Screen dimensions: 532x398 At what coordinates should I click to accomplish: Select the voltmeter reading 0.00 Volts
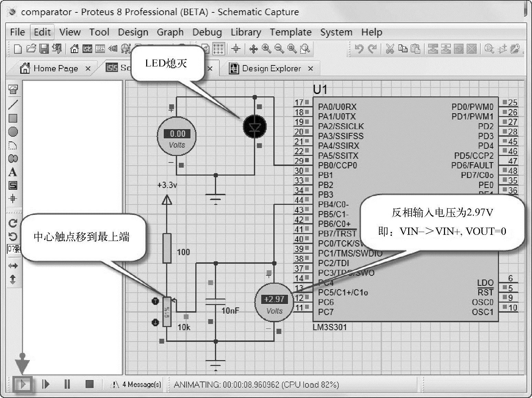pos(177,136)
